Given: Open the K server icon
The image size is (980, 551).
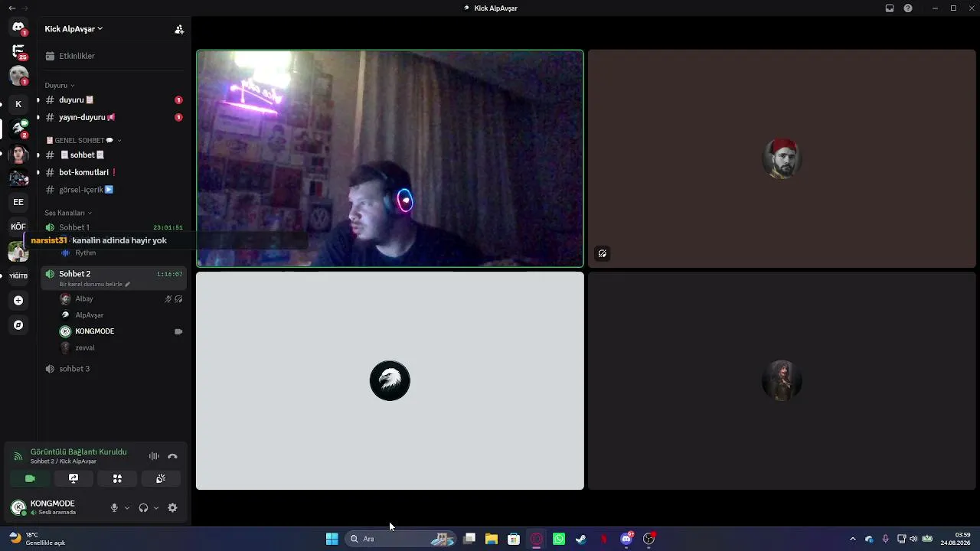Looking at the screenshot, I should coord(18,104).
